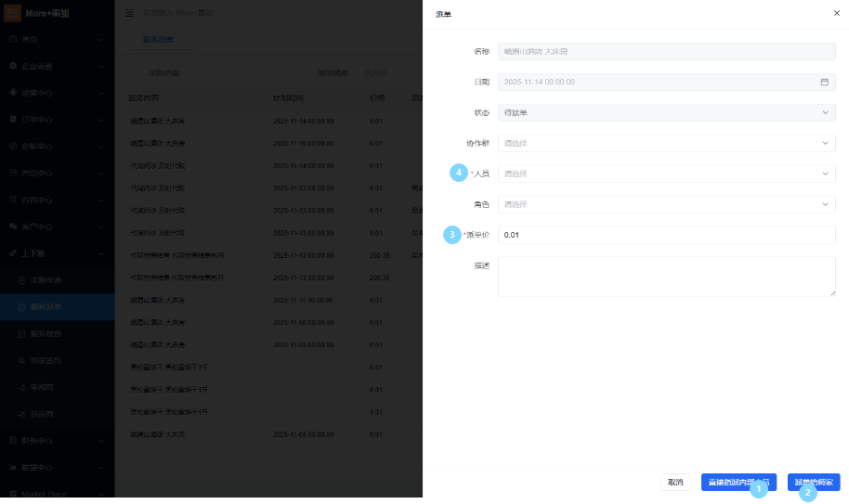This screenshot has height=504, width=849.
Task: Open the 状态 dropdown
Action: (x=666, y=112)
